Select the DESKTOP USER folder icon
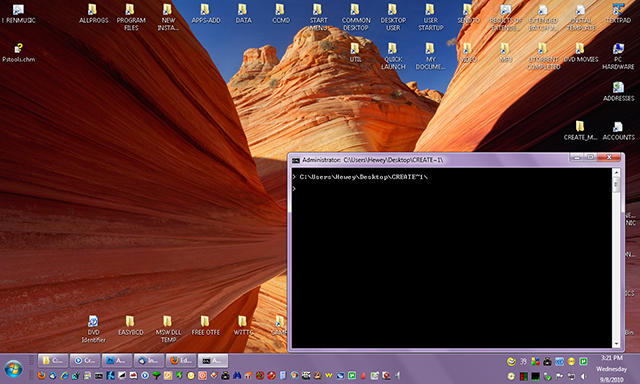The height and width of the screenshot is (384, 640). [x=393, y=17]
